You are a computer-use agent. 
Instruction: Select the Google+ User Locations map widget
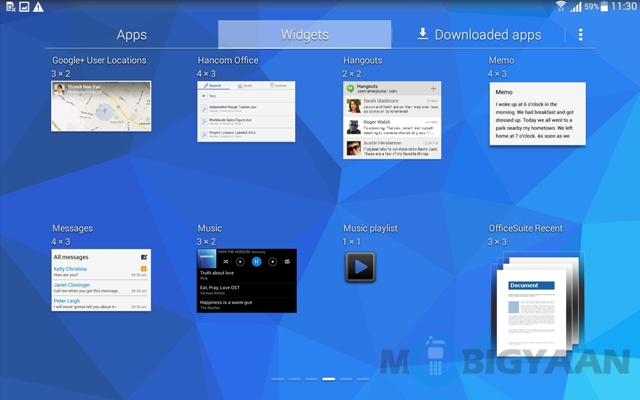(101, 106)
